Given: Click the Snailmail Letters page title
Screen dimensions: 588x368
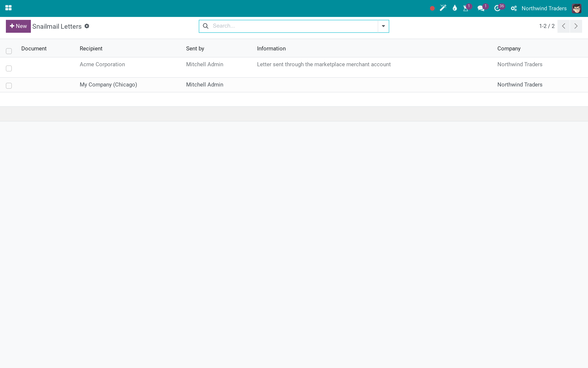Looking at the screenshot, I should (57, 26).
